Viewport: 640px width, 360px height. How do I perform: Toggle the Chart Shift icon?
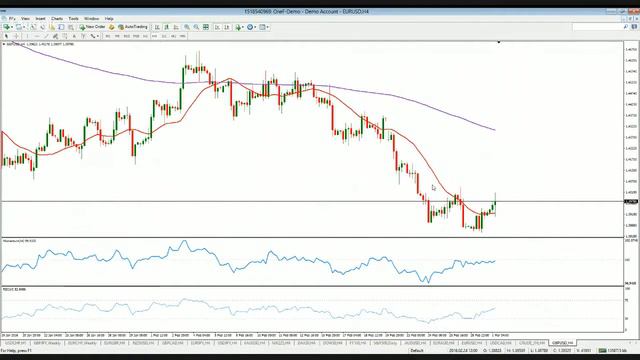(x=227, y=27)
